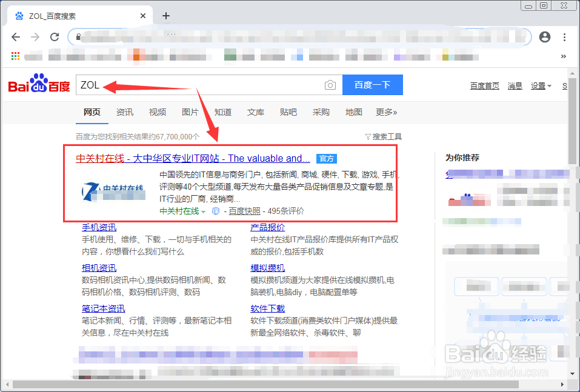Reload the page with the refresh icon
Viewport: 580px width, 392px height.
point(55,36)
